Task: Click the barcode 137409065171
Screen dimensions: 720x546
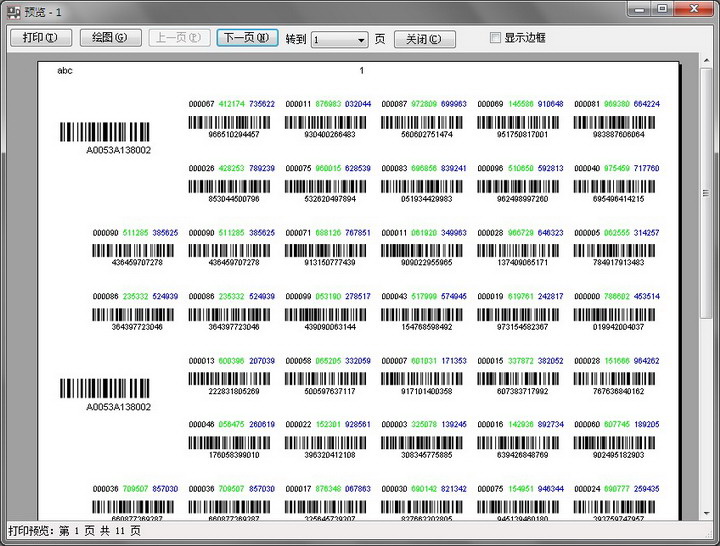Action: (x=518, y=250)
